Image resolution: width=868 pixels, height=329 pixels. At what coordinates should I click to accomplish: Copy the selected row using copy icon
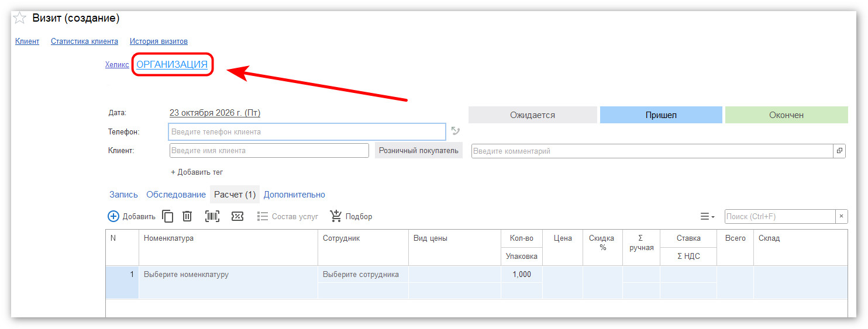[x=168, y=216]
